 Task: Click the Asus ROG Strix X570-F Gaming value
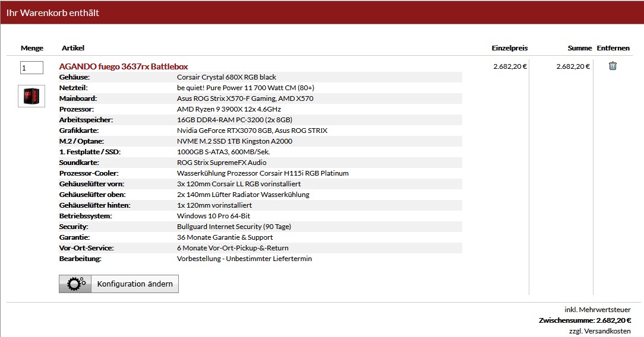pyautogui.click(x=245, y=98)
